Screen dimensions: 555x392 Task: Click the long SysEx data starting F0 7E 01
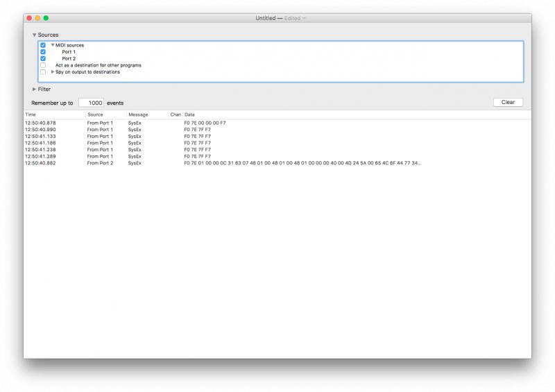point(302,163)
